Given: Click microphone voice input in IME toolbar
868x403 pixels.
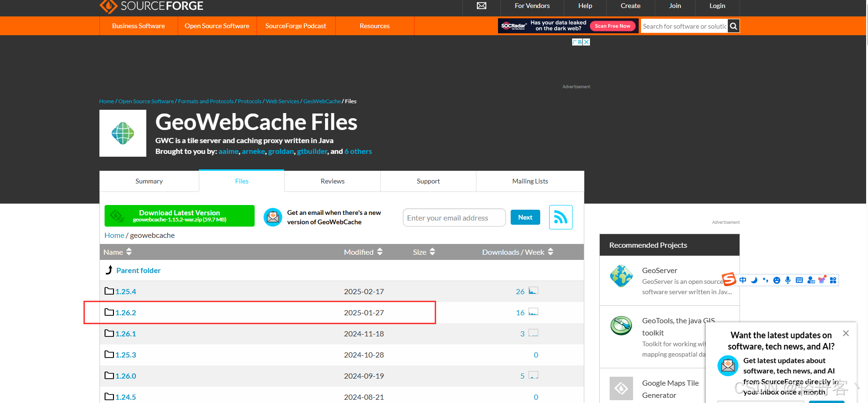Looking at the screenshot, I should (788, 280).
